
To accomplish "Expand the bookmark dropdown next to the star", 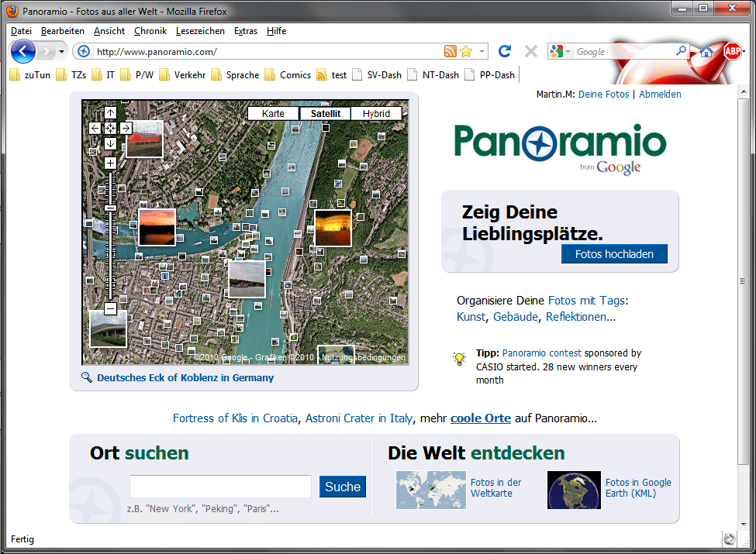I will pos(482,51).
